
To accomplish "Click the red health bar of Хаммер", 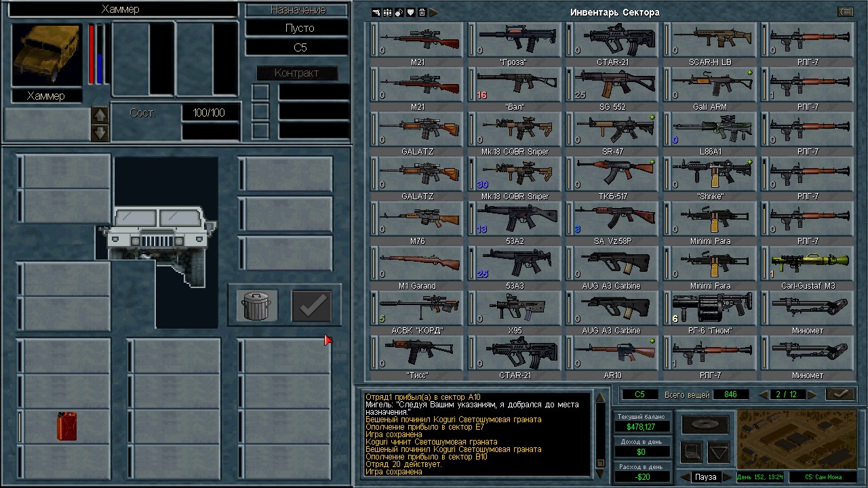I will pyautogui.click(x=92, y=55).
